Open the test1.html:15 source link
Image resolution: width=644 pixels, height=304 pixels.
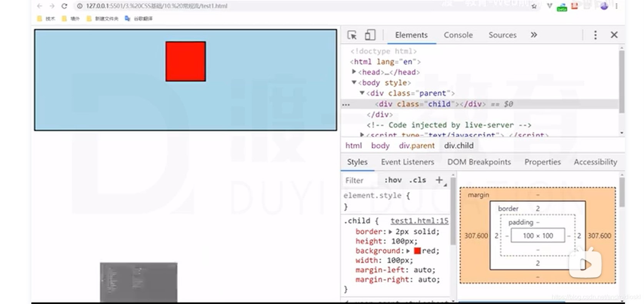point(419,221)
